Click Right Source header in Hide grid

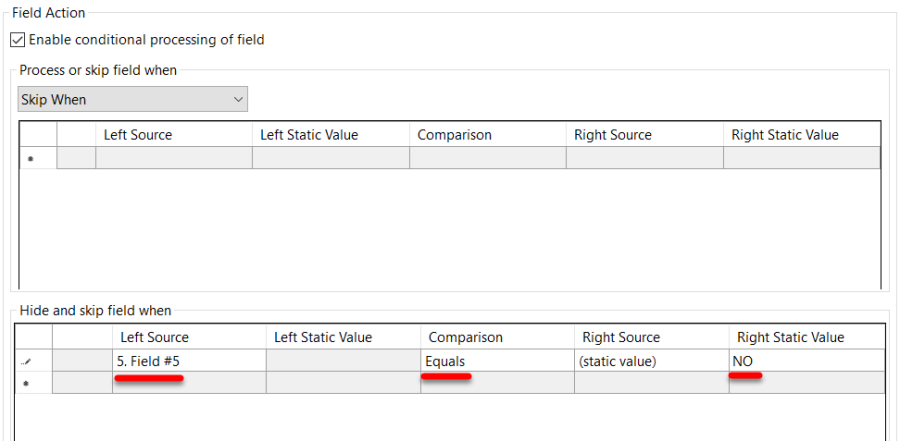[650, 337]
